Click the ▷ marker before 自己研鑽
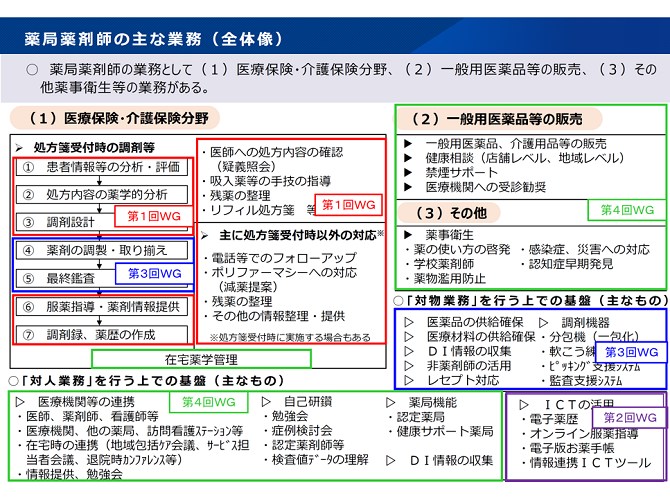 click(x=267, y=402)
